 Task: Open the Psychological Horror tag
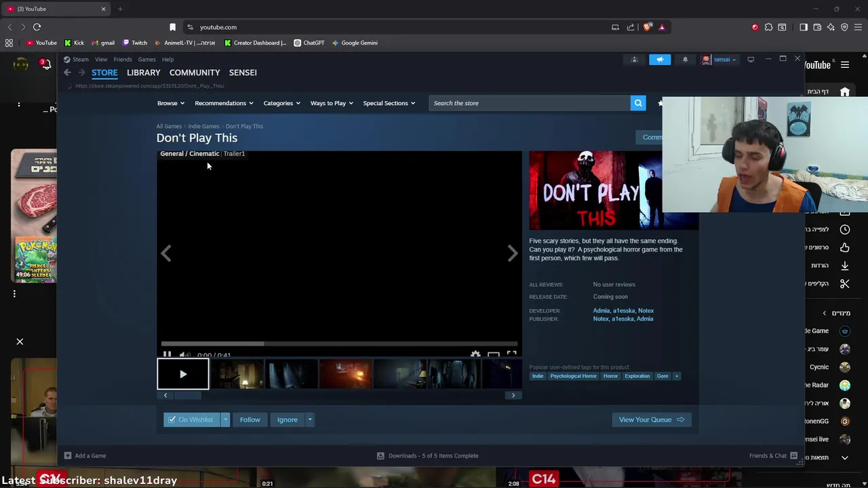click(573, 376)
